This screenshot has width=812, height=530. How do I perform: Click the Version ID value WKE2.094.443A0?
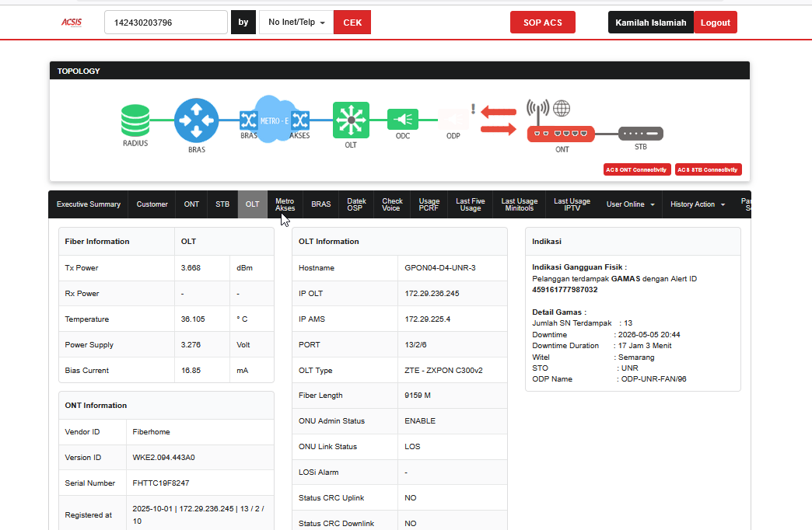coord(163,458)
